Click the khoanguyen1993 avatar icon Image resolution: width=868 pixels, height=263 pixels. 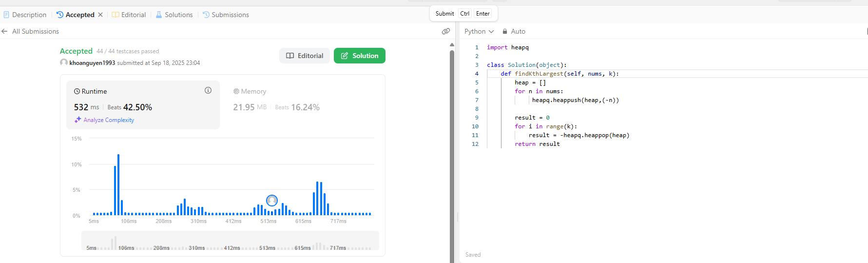pyautogui.click(x=64, y=62)
